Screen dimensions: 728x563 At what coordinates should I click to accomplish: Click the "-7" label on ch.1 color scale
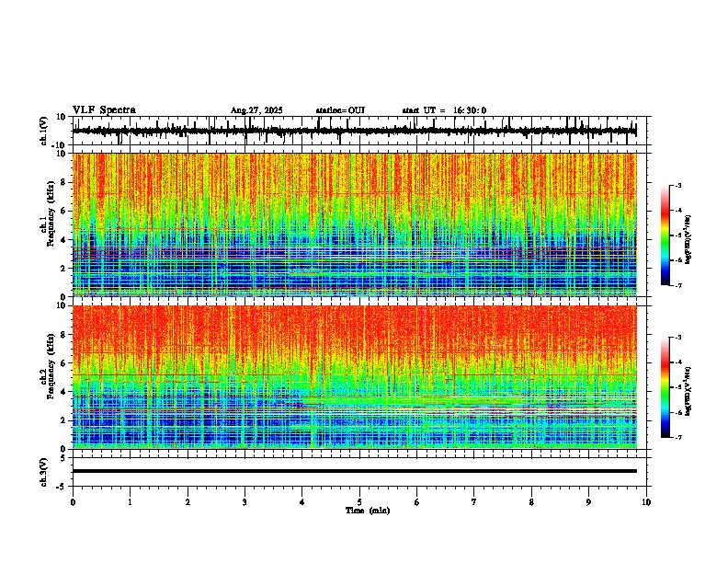point(678,285)
